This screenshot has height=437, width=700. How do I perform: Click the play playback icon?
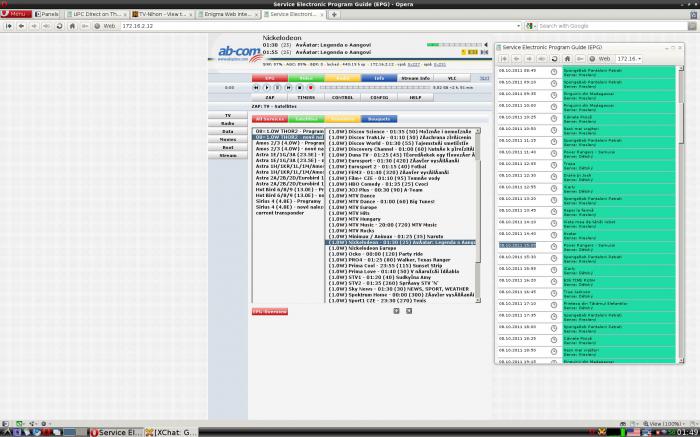click(x=267, y=87)
